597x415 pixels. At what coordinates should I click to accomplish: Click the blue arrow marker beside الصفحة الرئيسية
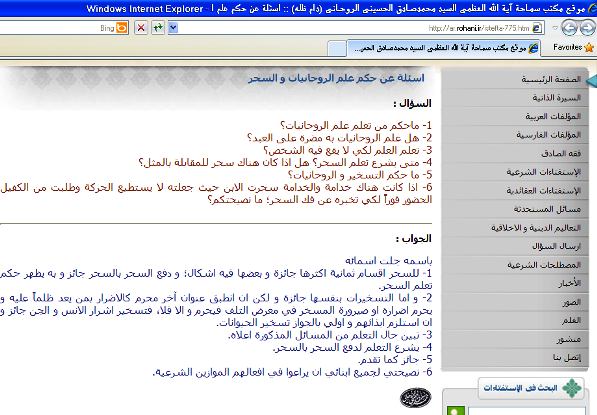pos(591,81)
